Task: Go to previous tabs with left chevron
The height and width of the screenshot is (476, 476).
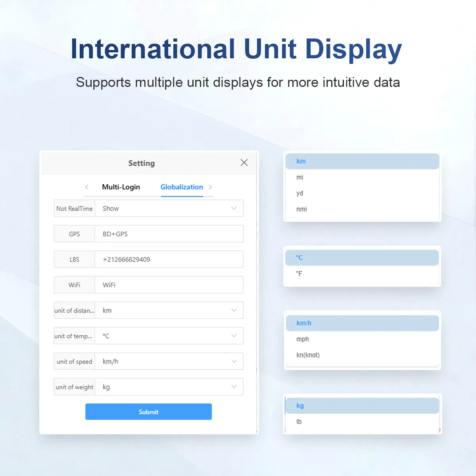Action: click(x=86, y=187)
